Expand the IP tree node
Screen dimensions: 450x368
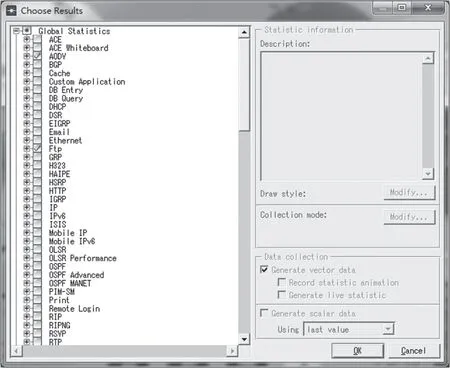27,207
